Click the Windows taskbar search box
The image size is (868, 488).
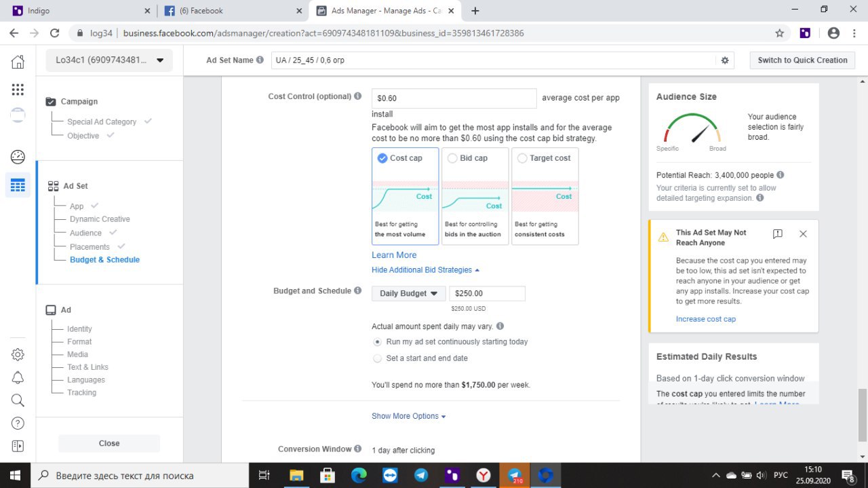[x=140, y=475]
